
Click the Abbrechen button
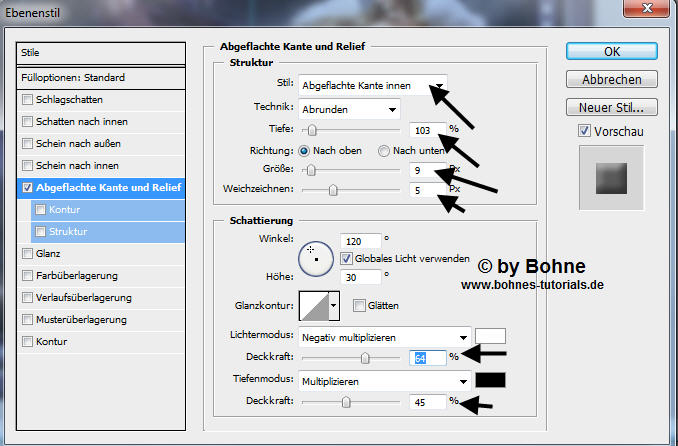coord(612,80)
